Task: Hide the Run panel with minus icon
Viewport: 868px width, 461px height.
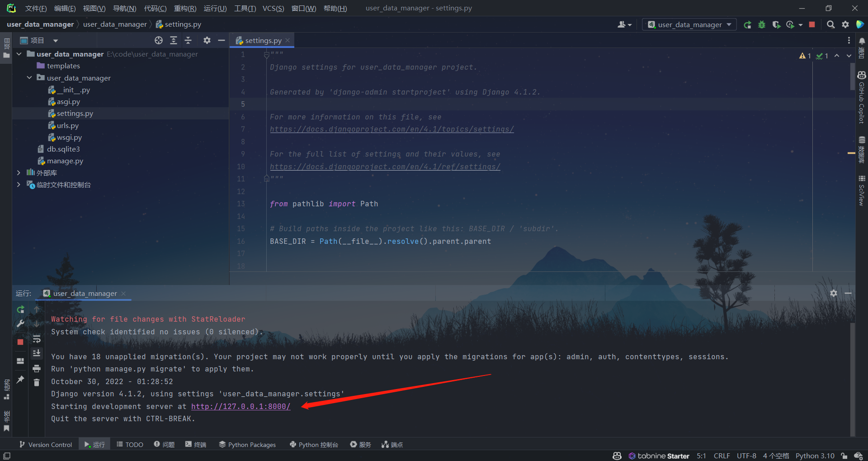Action: pyautogui.click(x=848, y=293)
